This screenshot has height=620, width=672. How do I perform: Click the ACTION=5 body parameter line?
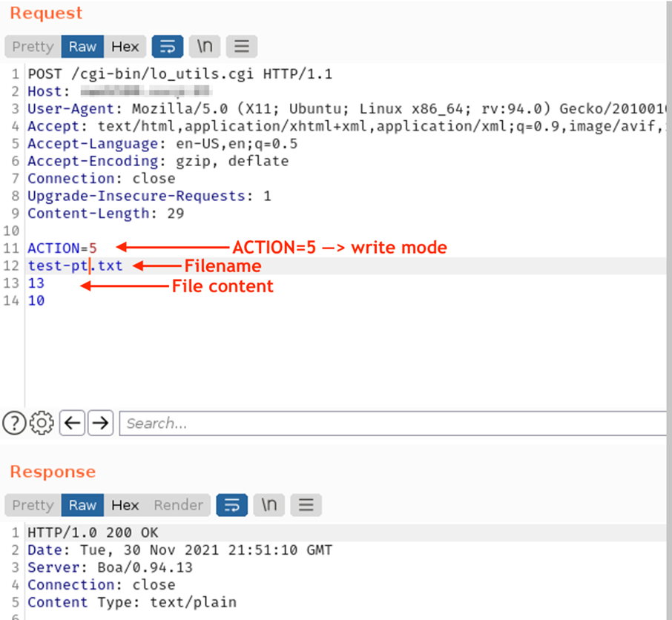[x=62, y=248]
